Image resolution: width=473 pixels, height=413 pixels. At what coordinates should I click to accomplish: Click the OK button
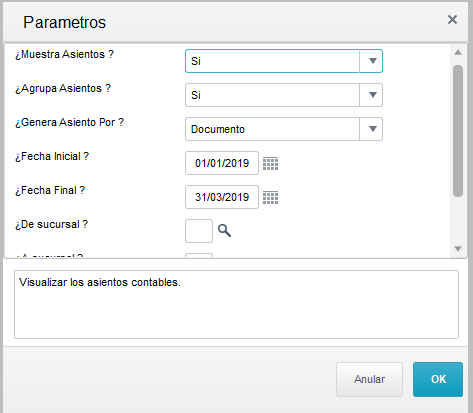(x=438, y=379)
